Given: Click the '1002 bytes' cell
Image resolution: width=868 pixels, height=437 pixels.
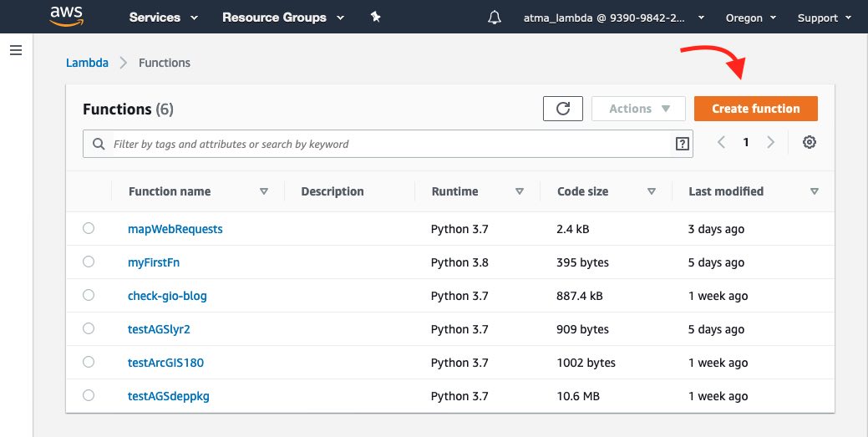Looking at the screenshot, I should (x=586, y=363).
